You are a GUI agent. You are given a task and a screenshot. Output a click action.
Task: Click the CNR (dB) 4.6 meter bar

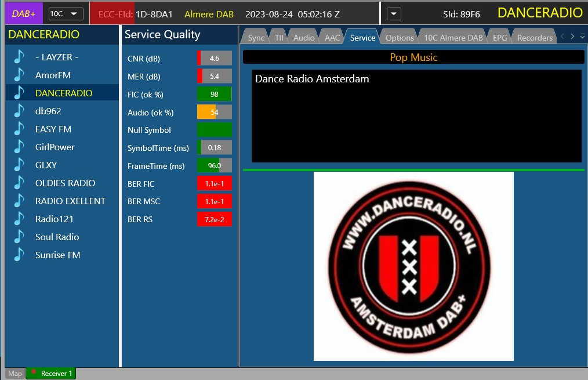[x=215, y=58]
